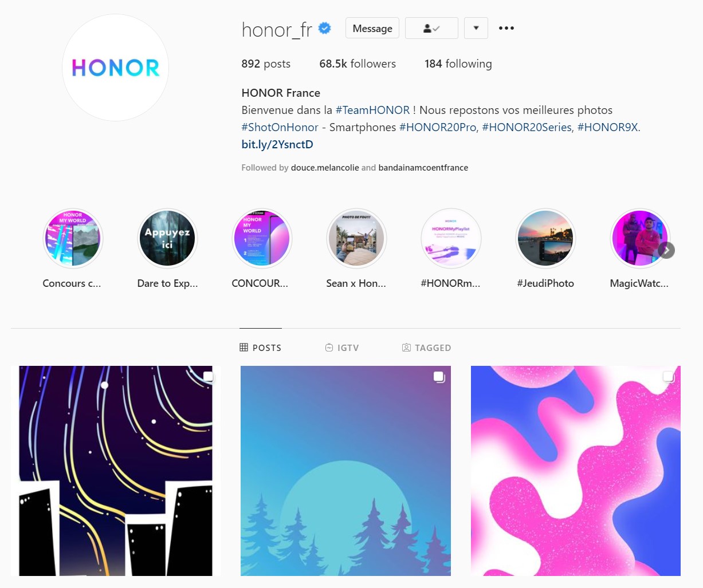703x588 pixels.
Task: Toggle the following status button
Action: [x=431, y=28]
